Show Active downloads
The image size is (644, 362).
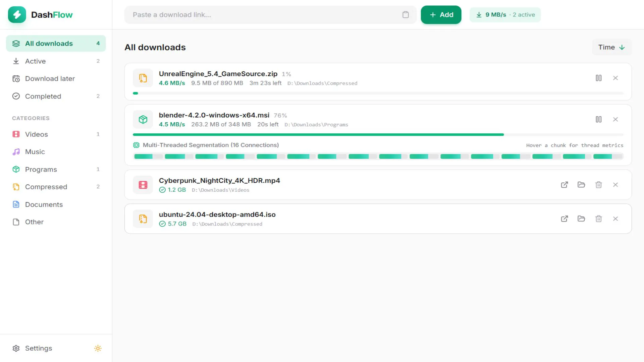[x=56, y=61]
